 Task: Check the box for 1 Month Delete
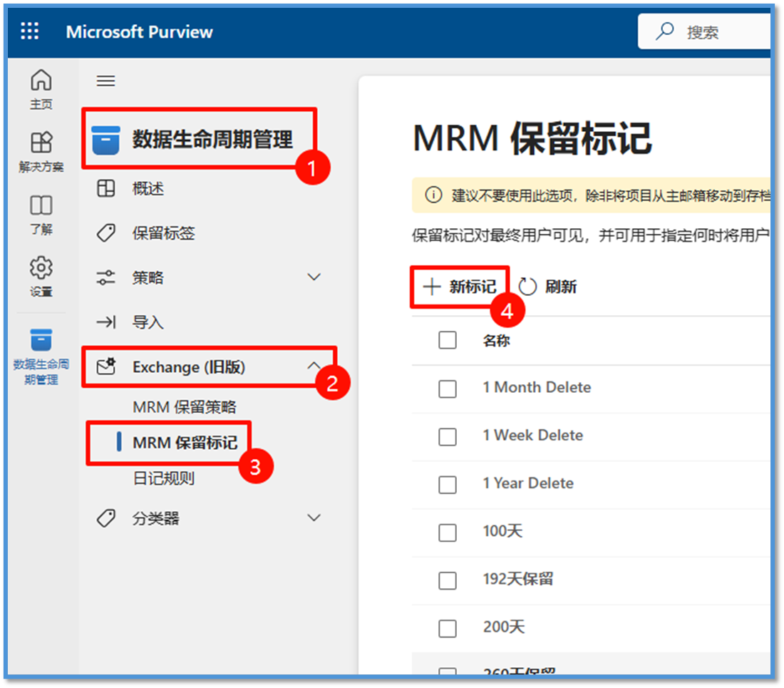coord(448,389)
